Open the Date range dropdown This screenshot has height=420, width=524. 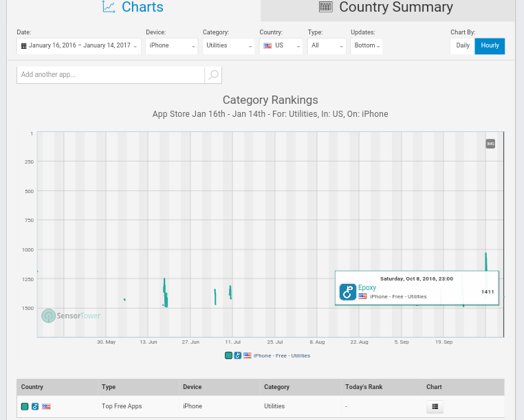point(79,46)
